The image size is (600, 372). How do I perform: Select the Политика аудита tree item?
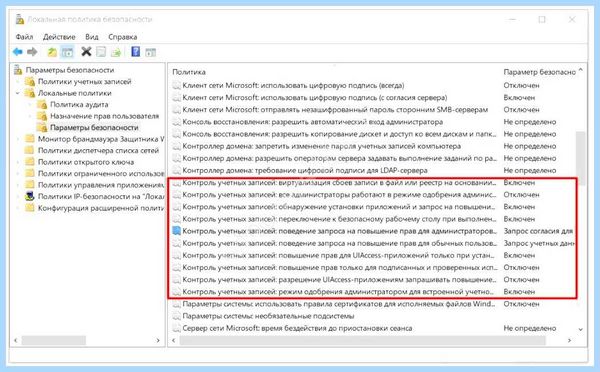(79, 104)
